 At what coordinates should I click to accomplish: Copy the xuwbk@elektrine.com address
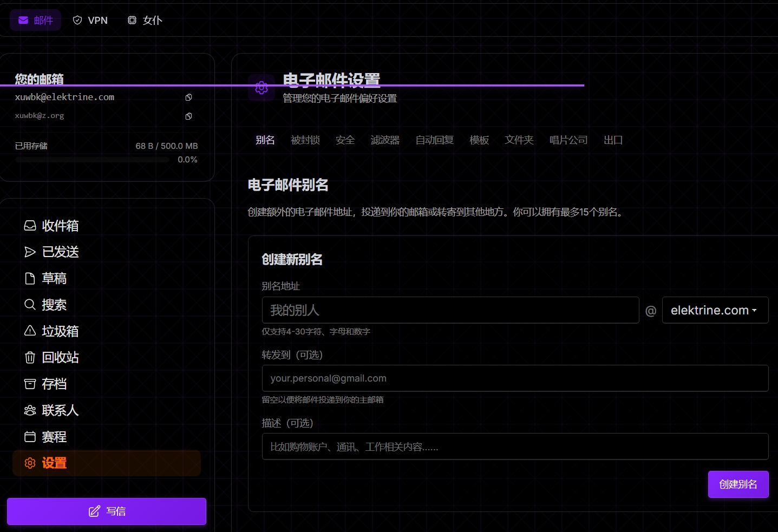coord(188,97)
